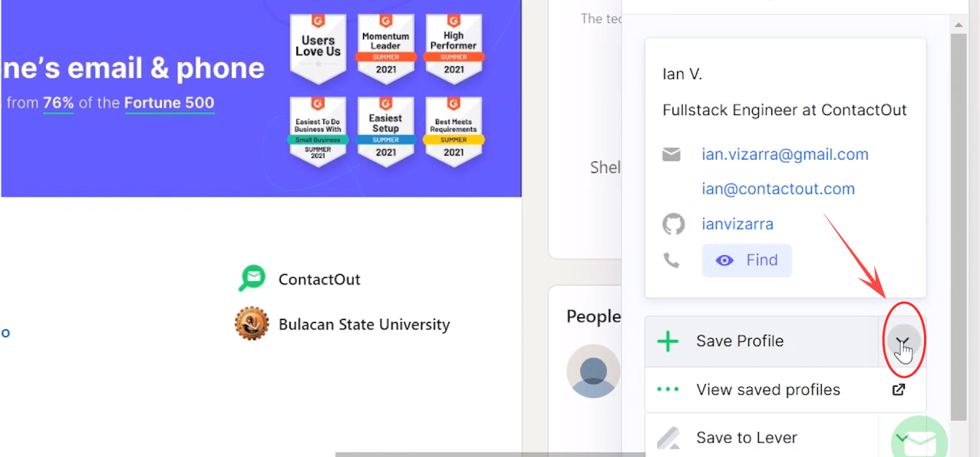Click the Easiest To Do Business With badge
This screenshot has height=457, width=980.
pyautogui.click(x=318, y=132)
